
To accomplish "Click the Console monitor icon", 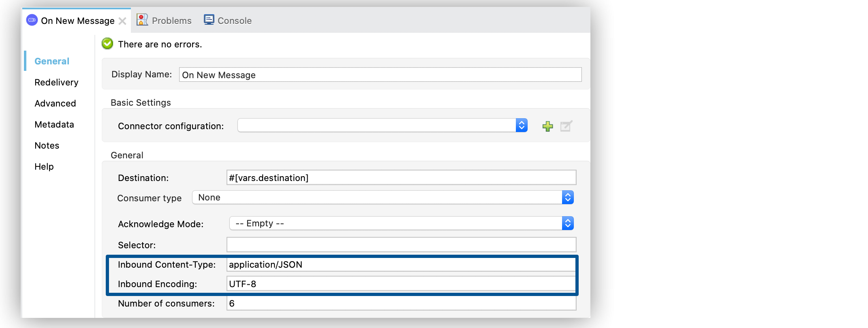I will pos(209,20).
